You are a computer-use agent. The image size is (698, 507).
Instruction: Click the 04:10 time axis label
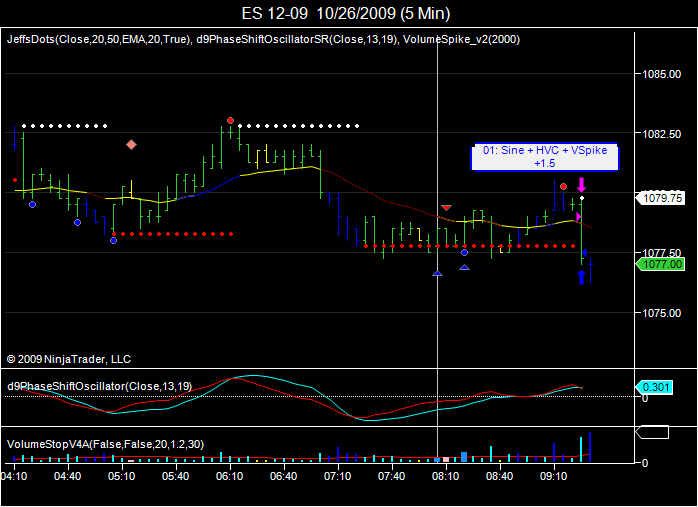point(14,476)
